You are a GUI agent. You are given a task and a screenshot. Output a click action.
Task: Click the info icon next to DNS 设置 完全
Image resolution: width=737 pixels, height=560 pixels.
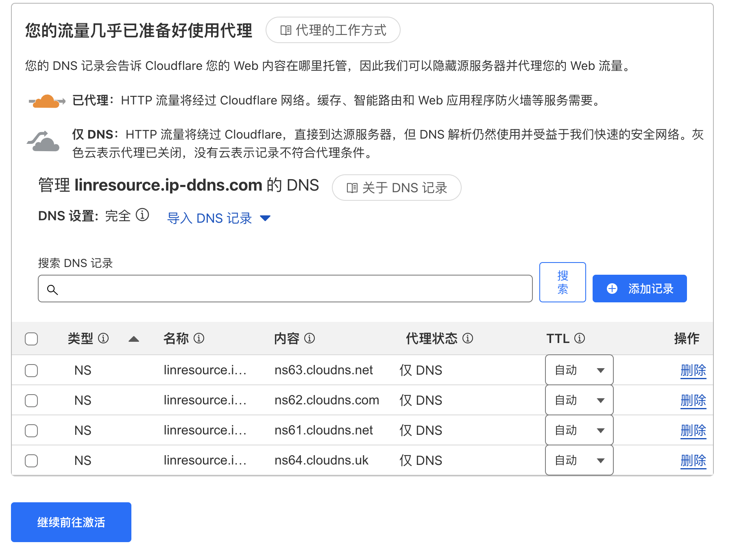click(x=142, y=215)
